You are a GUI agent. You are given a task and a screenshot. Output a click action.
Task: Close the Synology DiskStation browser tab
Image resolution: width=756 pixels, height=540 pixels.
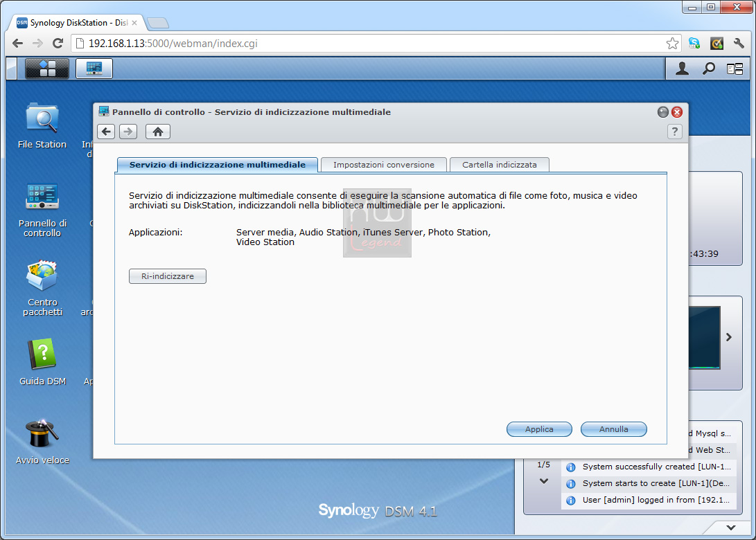[x=134, y=23]
